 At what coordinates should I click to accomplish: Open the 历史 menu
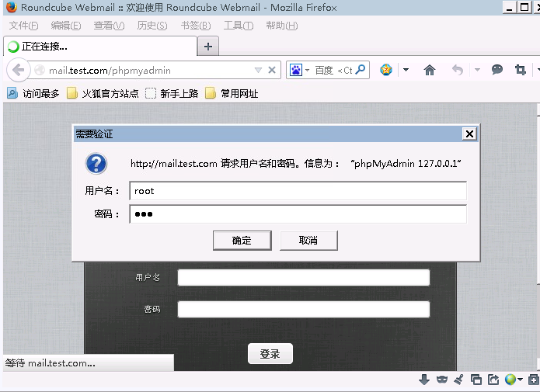[152, 26]
